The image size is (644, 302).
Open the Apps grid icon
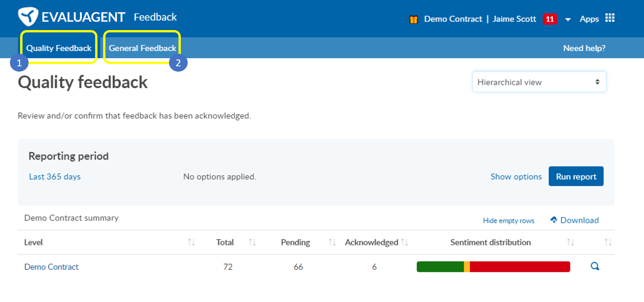coord(610,18)
